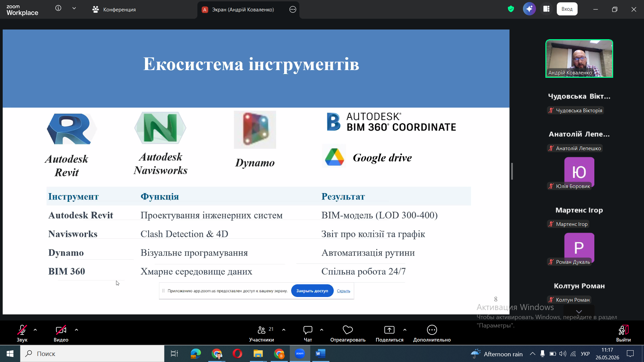The height and width of the screenshot is (362, 644).
Task: Open the clock showing 11:17
Action: (x=607, y=354)
